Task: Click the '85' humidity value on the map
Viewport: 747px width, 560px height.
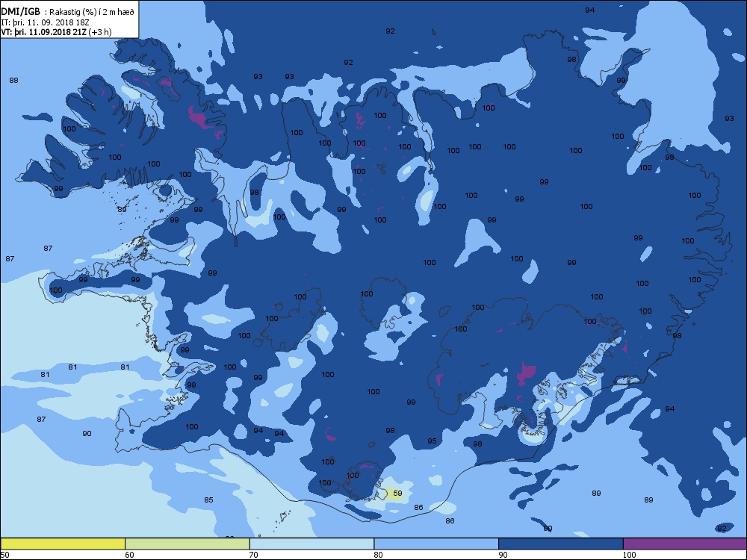Action: (x=208, y=500)
